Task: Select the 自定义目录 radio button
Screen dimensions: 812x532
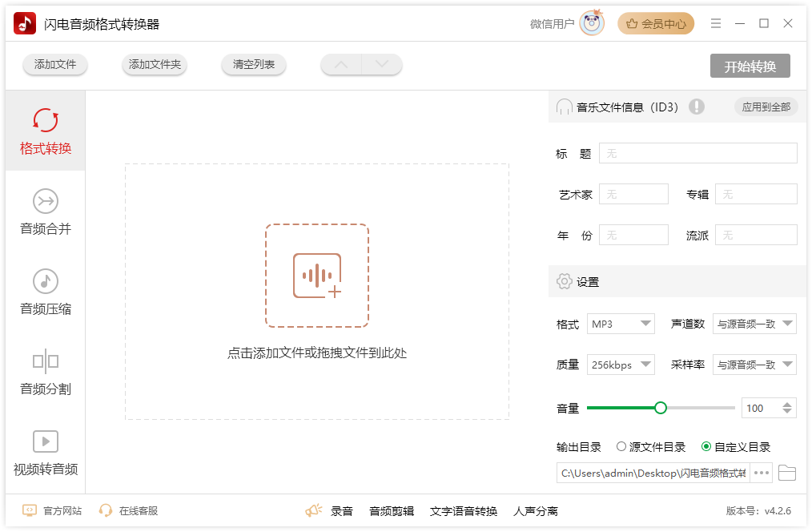Action: pyautogui.click(x=706, y=447)
